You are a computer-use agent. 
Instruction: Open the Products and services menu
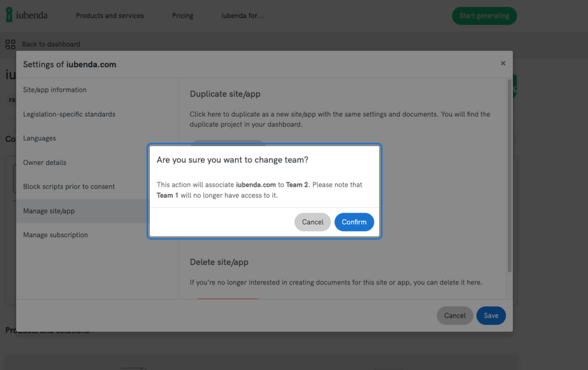110,16
